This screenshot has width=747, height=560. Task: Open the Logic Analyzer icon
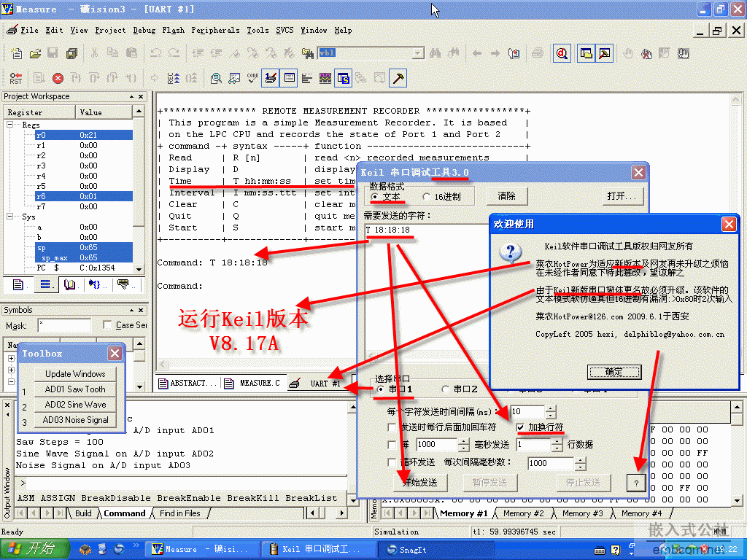[325, 78]
